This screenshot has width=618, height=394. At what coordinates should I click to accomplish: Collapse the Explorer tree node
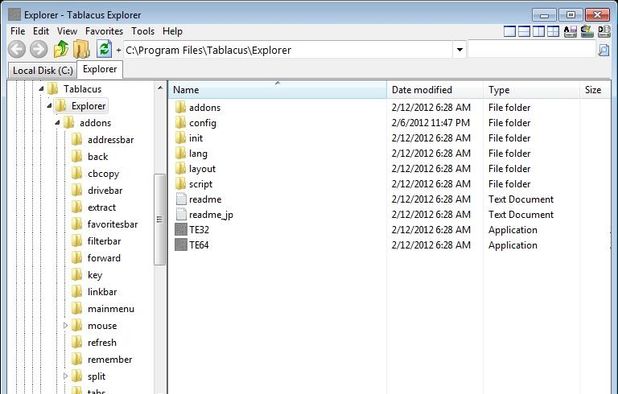pos(49,106)
